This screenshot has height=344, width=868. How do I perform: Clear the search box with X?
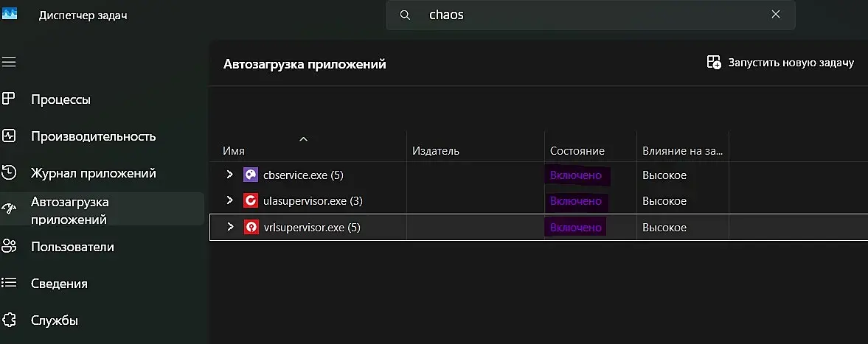pyautogui.click(x=776, y=15)
